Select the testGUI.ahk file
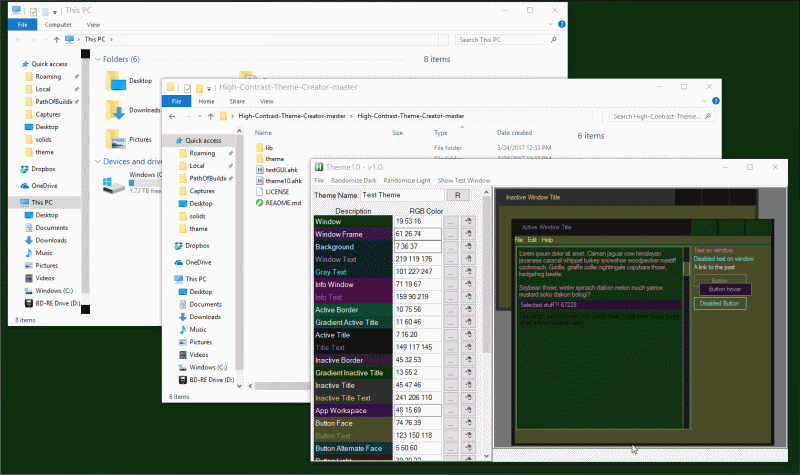Screen dimensions: 800x475 [280, 171]
